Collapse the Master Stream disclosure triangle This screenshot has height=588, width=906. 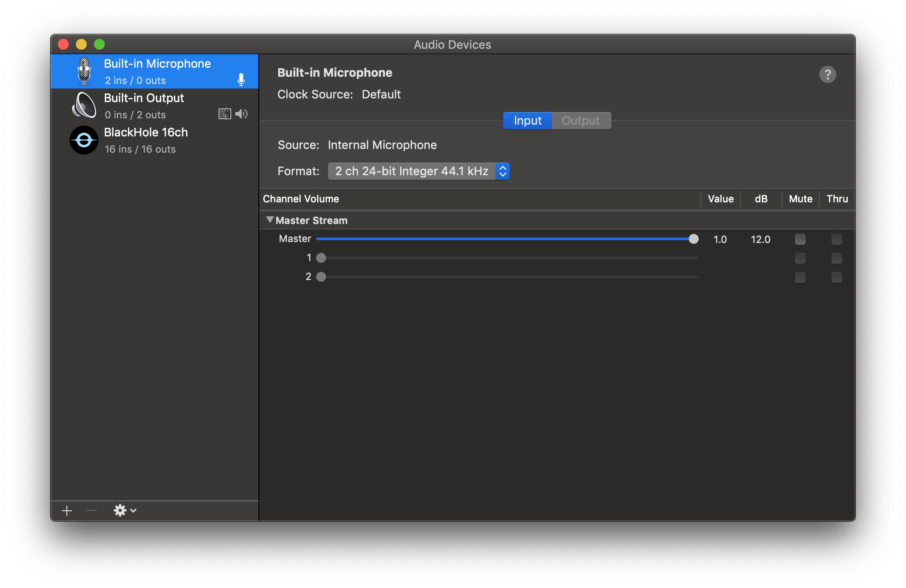point(270,220)
